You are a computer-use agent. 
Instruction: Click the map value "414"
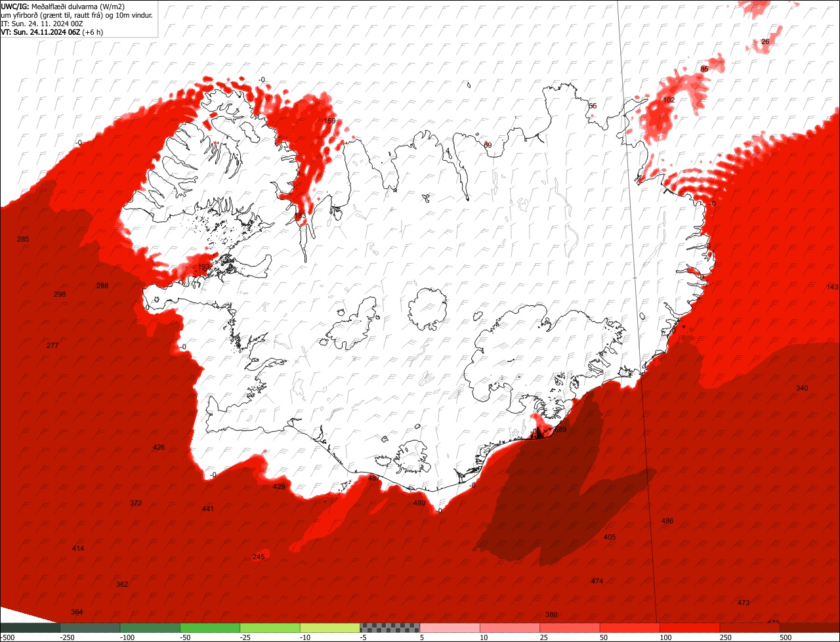(78, 548)
